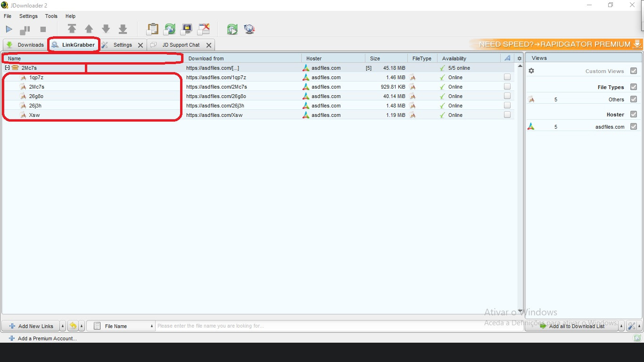
Task: Move selection to bottom of list
Action: (123, 29)
